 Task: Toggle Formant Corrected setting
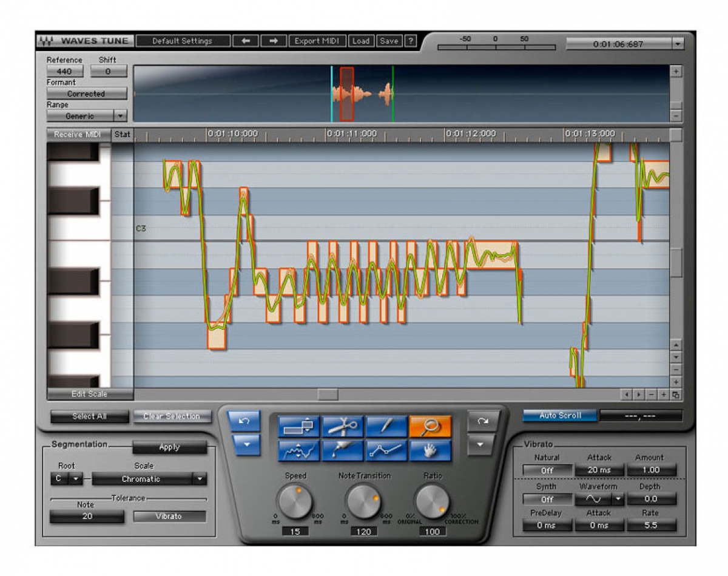coord(87,94)
